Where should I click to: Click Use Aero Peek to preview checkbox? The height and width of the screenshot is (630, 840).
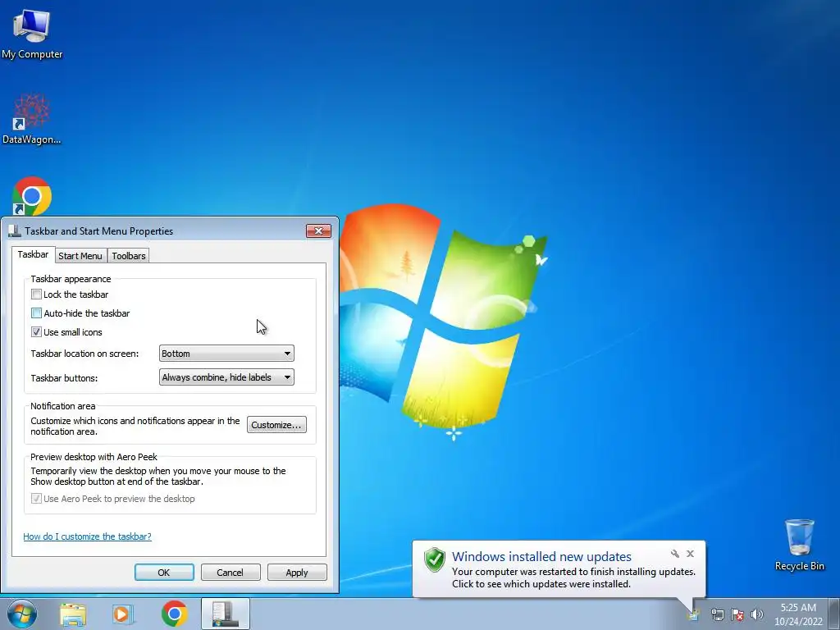pyautogui.click(x=36, y=499)
